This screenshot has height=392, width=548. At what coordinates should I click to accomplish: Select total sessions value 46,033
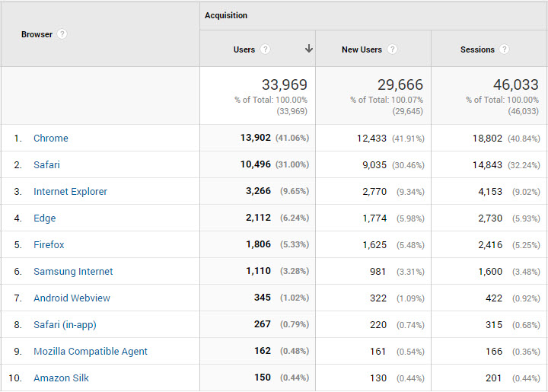click(516, 84)
